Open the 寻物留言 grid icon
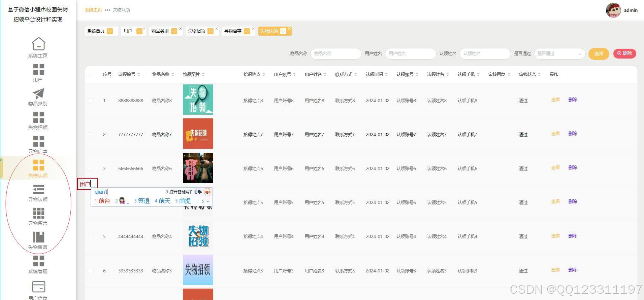Image resolution: width=644 pixels, height=300 pixels. (x=38, y=213)
